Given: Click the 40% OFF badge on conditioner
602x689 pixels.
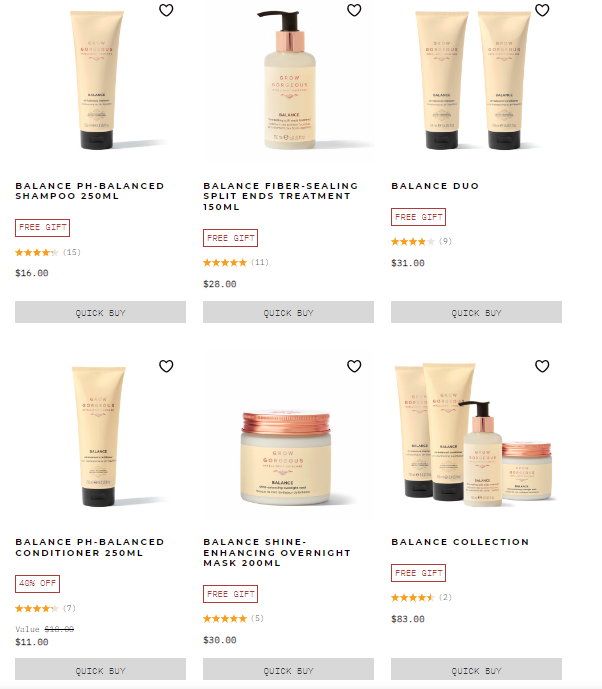Looking at the screenshot, I should point(37,584).
